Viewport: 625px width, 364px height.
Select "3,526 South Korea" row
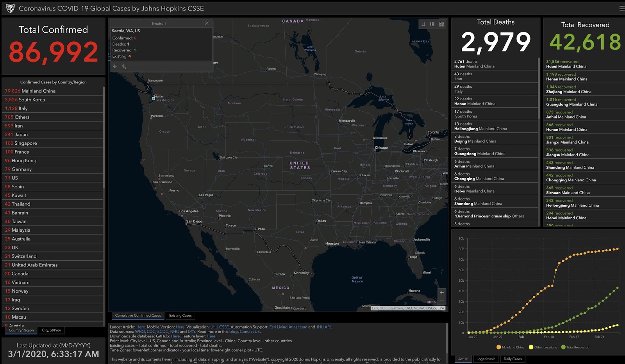52,99
